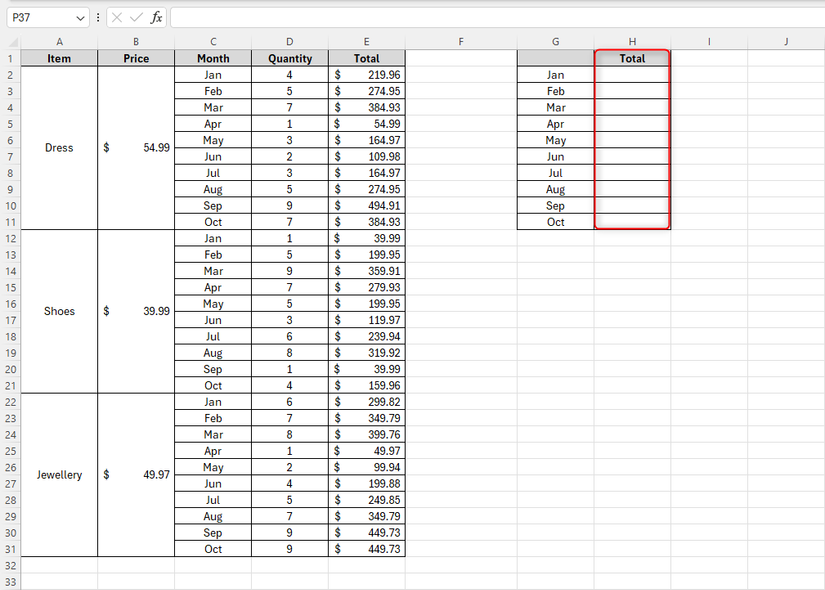The height and width of the screenshot is (590, 825).
Task: Select cell G2 containing Jan
Action: tap(555, 74)
